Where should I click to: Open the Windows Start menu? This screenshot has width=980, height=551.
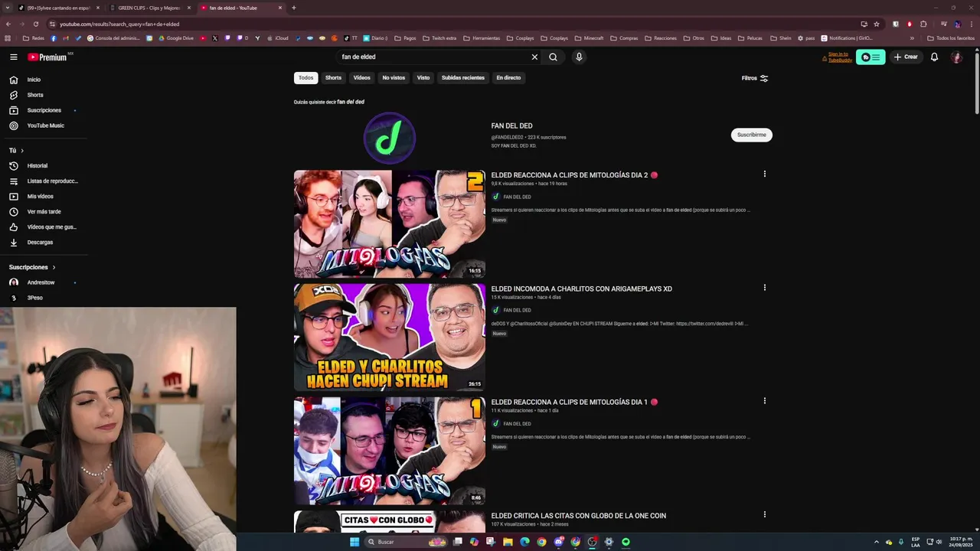click(x=354, y=542)
